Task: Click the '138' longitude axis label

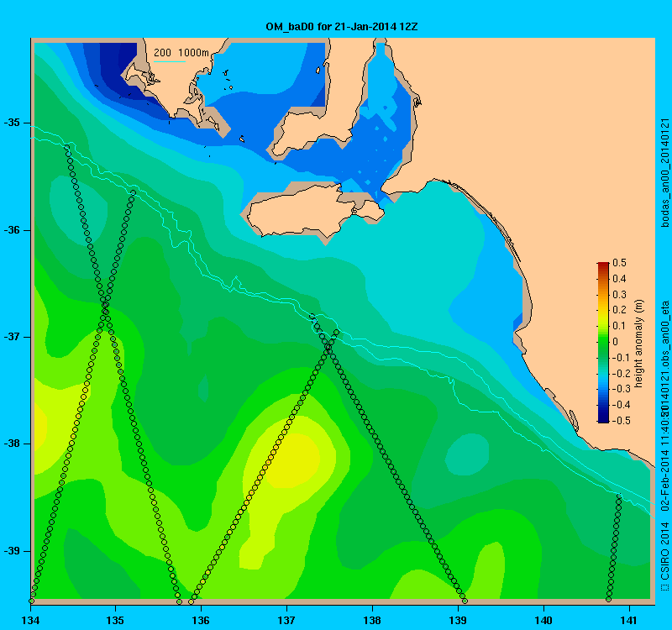Action: (372, 620)
